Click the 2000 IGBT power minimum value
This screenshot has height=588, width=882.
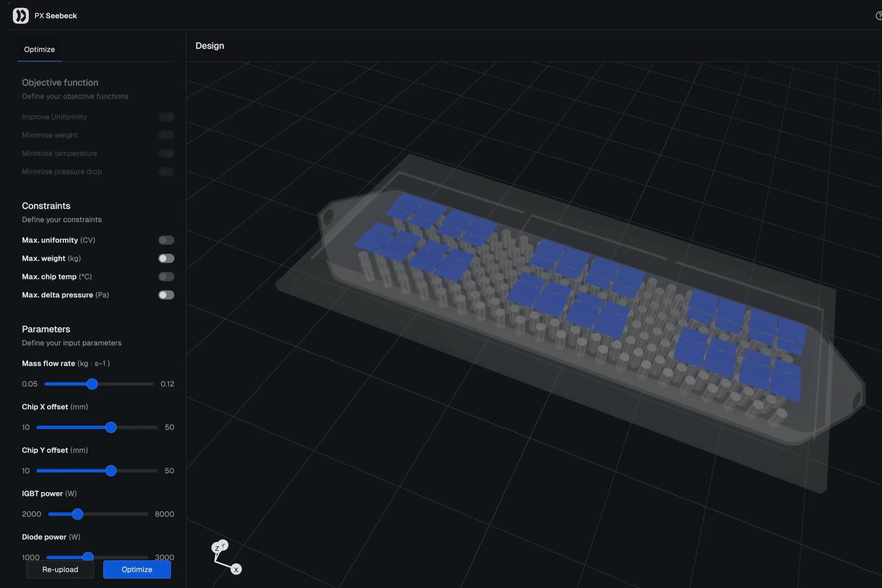coord(31,514)
